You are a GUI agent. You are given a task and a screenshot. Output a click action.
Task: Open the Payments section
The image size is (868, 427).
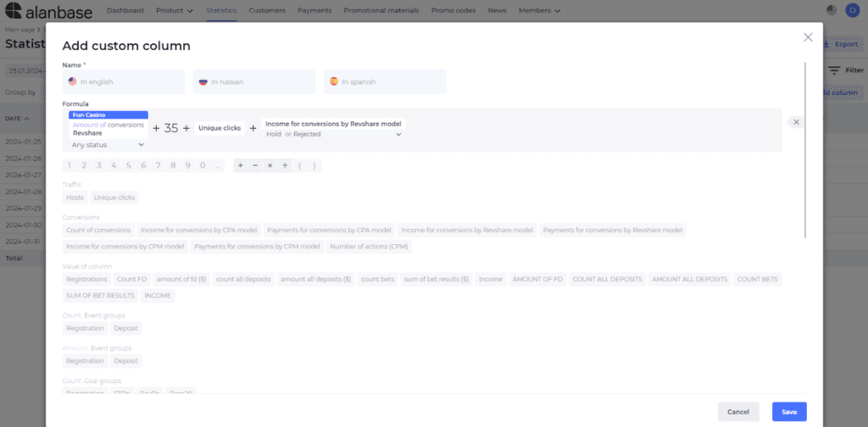pyautogui.click(x=314, y=10)
